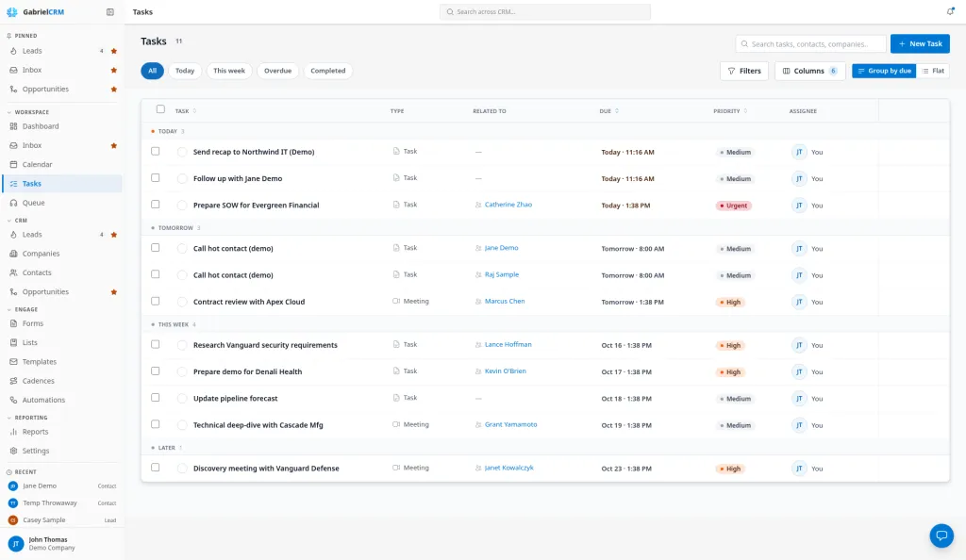This screenshot has width=966, height=560.
Task: Open the Filters dropdown
Action: click(744, 71)
